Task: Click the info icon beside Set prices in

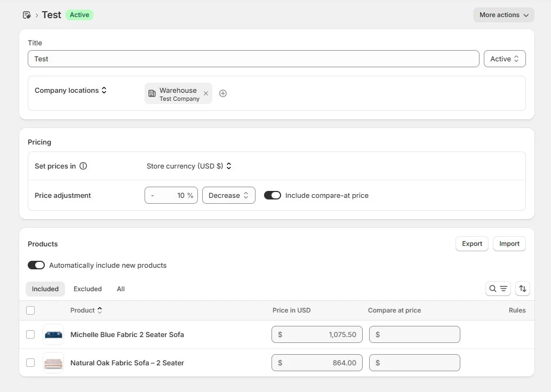Action: tap(83, 166)
